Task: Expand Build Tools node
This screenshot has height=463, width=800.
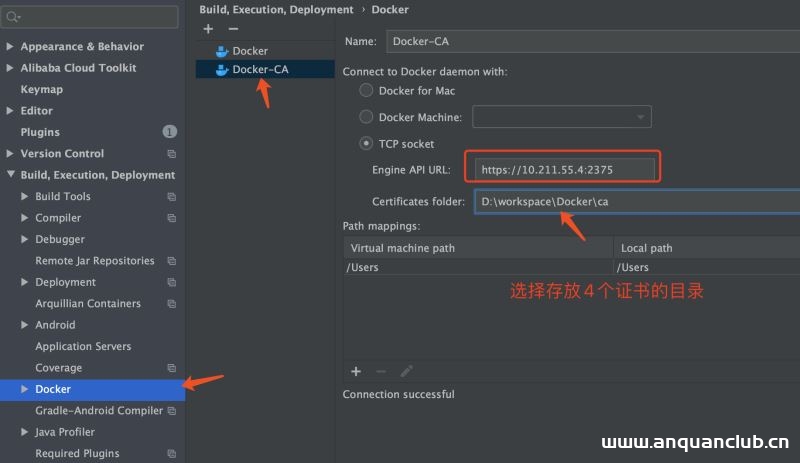Action: click(x=24, y=196)
